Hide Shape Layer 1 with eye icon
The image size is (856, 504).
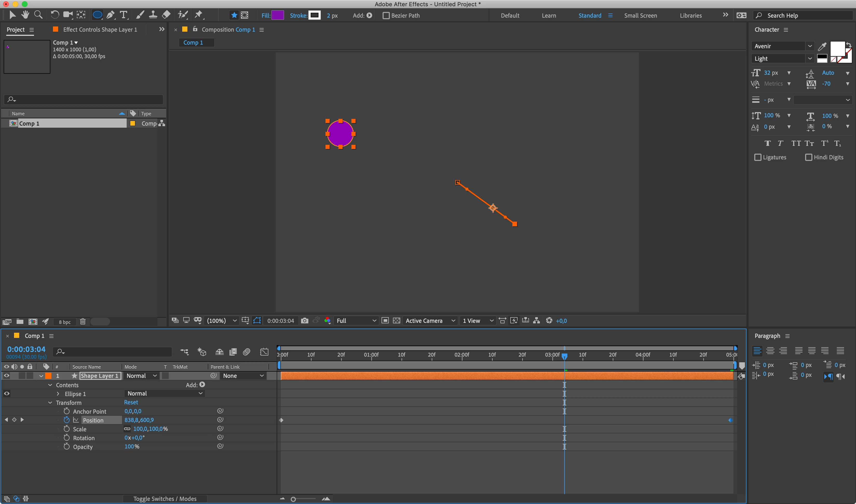(x=6, y=376)
